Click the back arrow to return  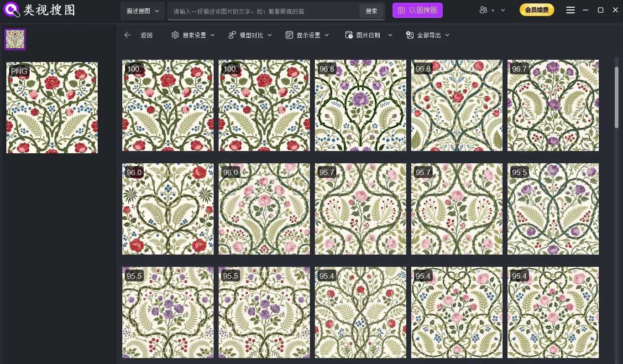tap(127, 35)
